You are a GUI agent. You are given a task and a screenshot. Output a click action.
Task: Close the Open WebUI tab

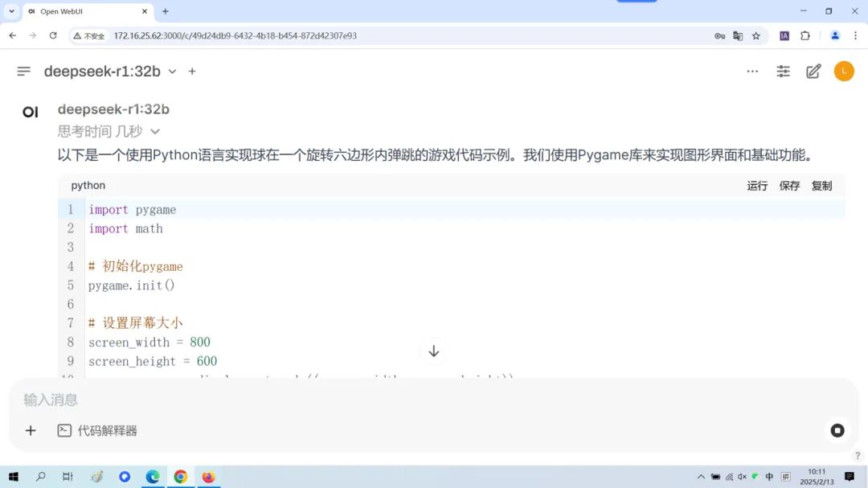pos(145,11)
